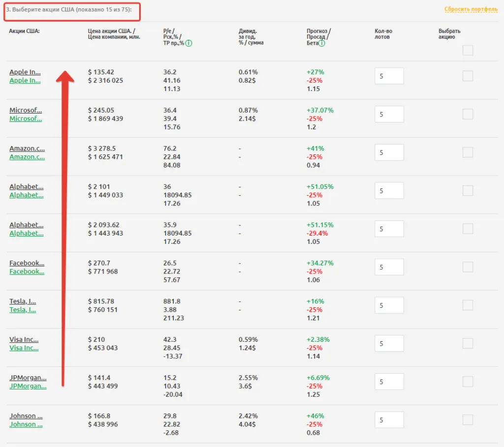
Task: Tick the select-all checkbox under Выбрать акцию
Action: click(x=468, y=50)
